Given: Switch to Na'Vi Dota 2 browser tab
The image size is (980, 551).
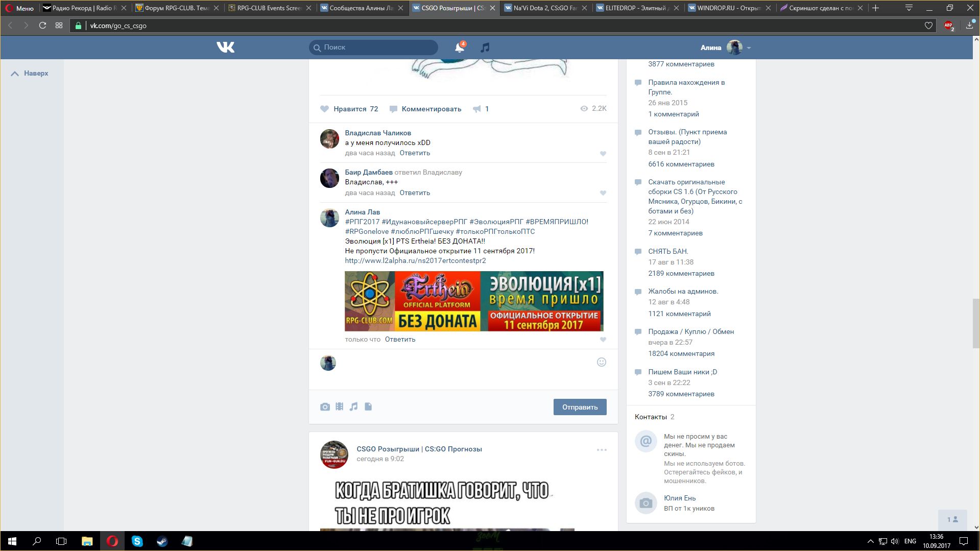Looking at the screenshot, I should (545, 8).
